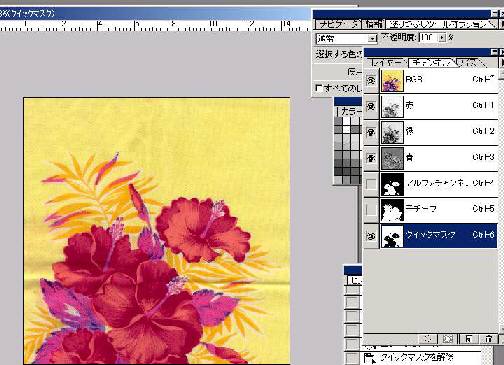504x365 pixels.
Task: Delete channel using trash icon
Action: click(488, 339)
